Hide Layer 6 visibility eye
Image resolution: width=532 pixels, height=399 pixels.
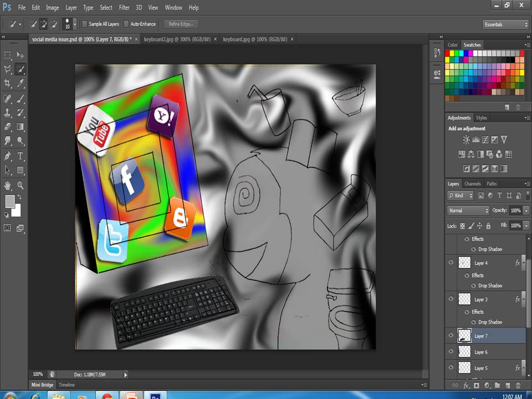pyautogui.click(x=451, y=351)
